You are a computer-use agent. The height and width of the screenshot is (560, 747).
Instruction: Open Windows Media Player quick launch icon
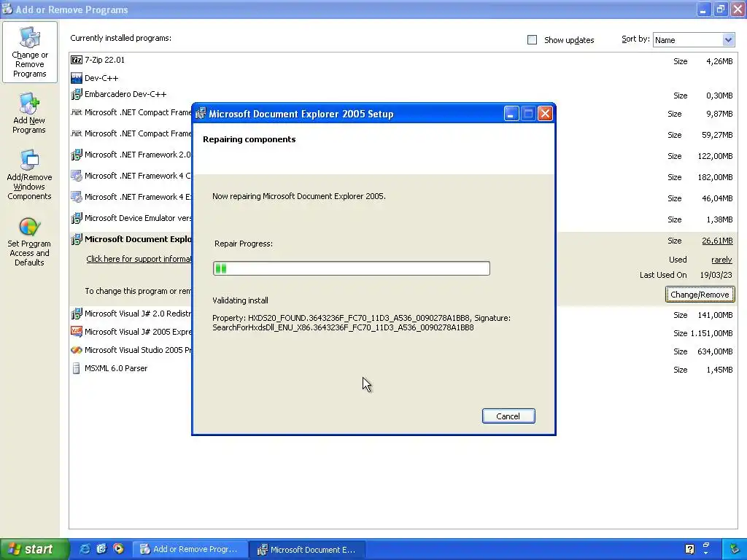[118, 549]
